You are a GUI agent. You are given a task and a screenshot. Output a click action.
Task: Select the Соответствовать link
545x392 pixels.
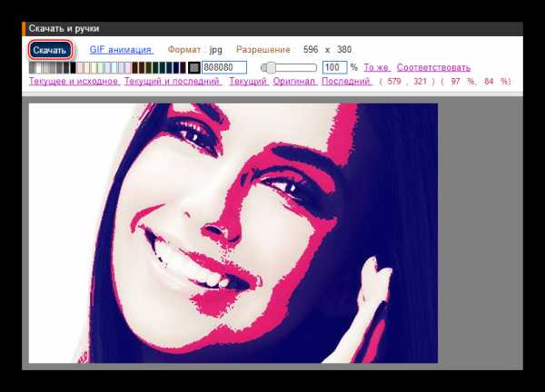(x=433, y=67)
